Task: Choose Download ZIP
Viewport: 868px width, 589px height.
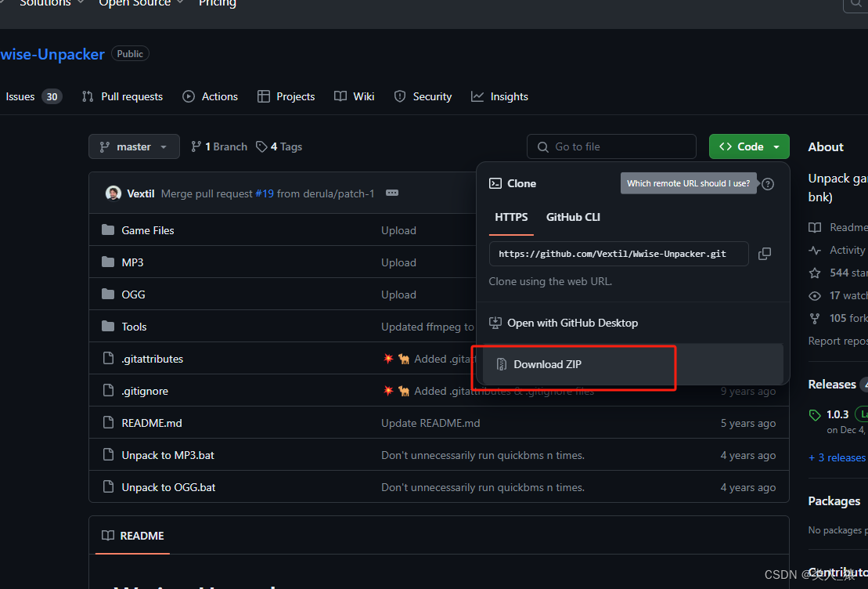Action: tap(632, 364)
